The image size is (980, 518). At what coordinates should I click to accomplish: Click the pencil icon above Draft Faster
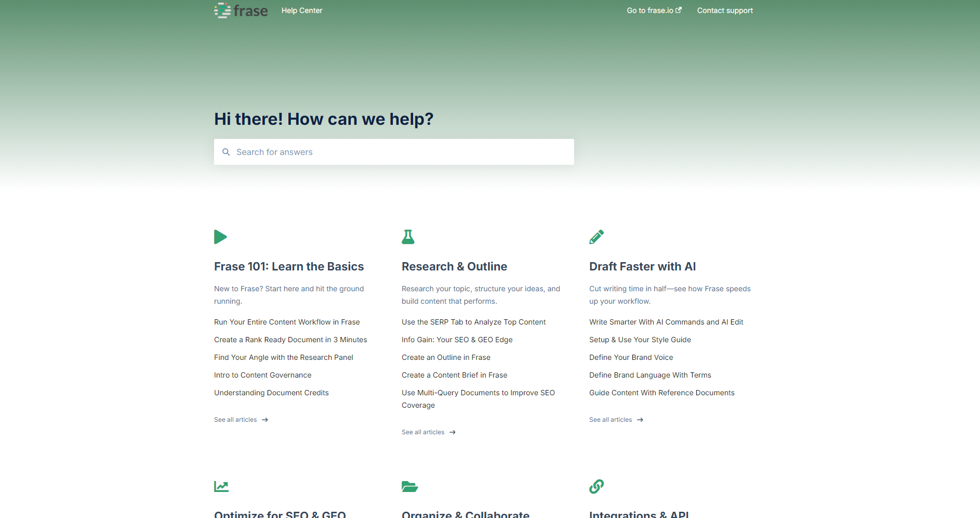coord(597,237)
